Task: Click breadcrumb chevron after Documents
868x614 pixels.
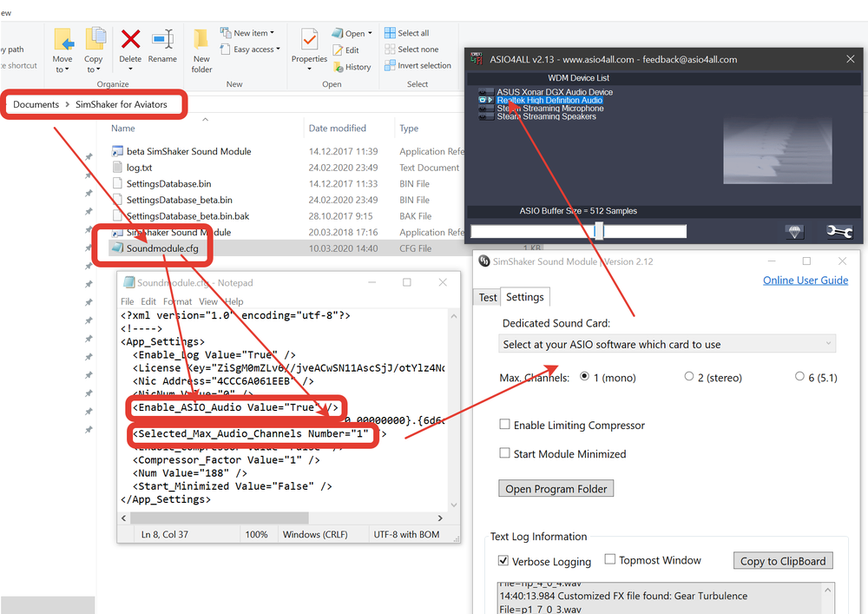Action: pos(67,104)
